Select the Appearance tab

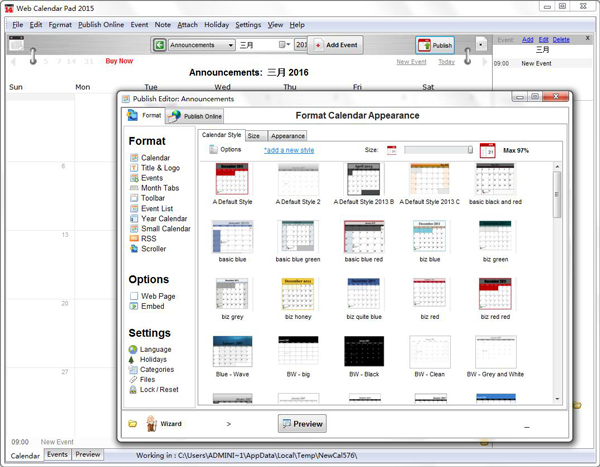coord(288,136)
